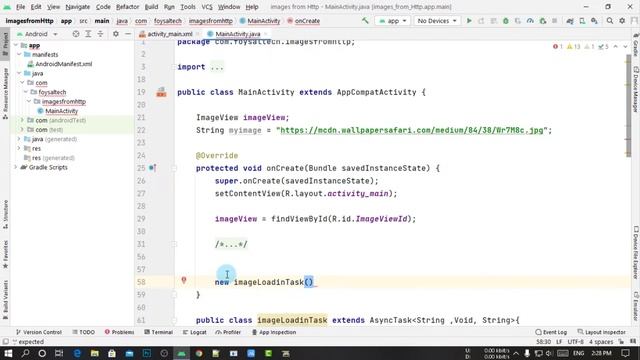640x360 pixels.
Task: Open IDE settings gear in main toolbar
Action: (622, 20)
